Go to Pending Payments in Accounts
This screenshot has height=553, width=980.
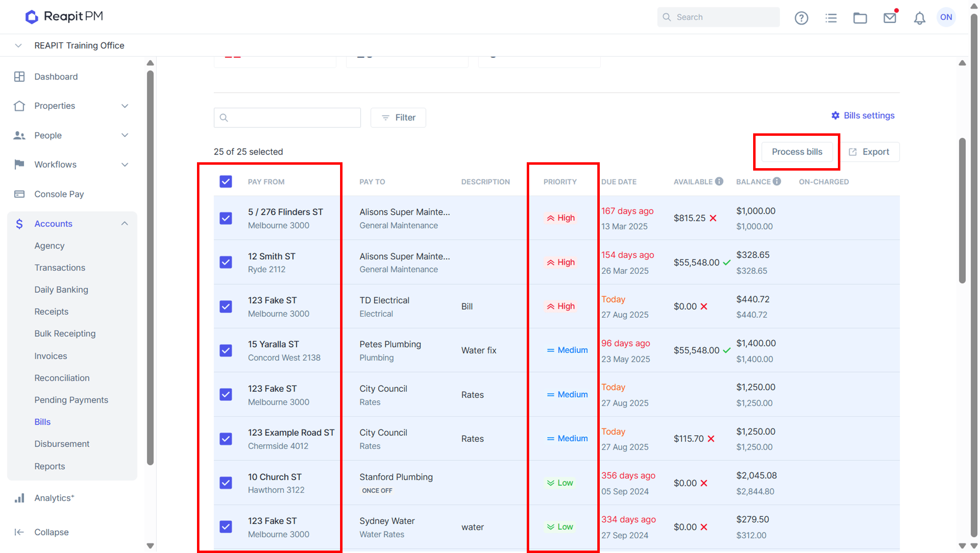(71, 400)
